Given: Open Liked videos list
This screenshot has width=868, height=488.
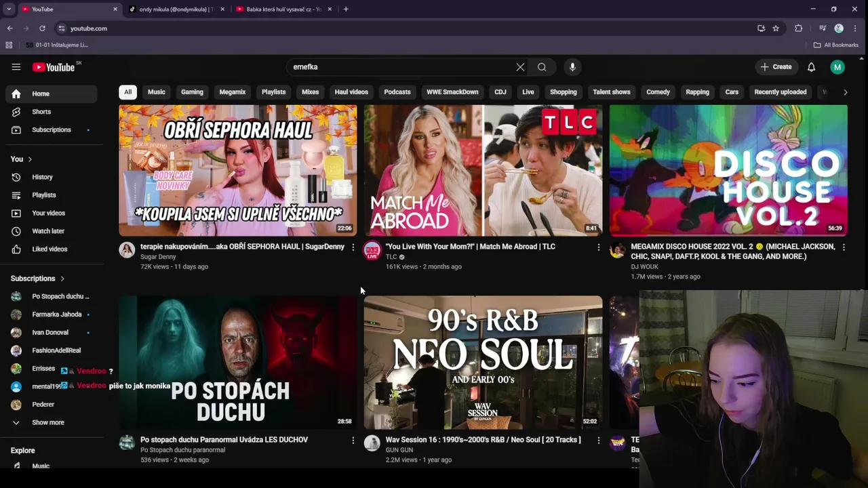Looking at the screenshot, I should click(53, 249).
